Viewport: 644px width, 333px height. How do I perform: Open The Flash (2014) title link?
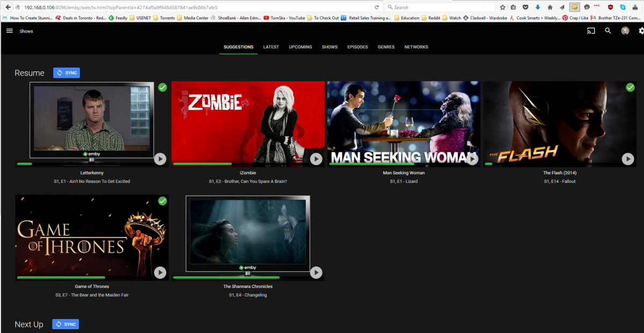point(560,173)
